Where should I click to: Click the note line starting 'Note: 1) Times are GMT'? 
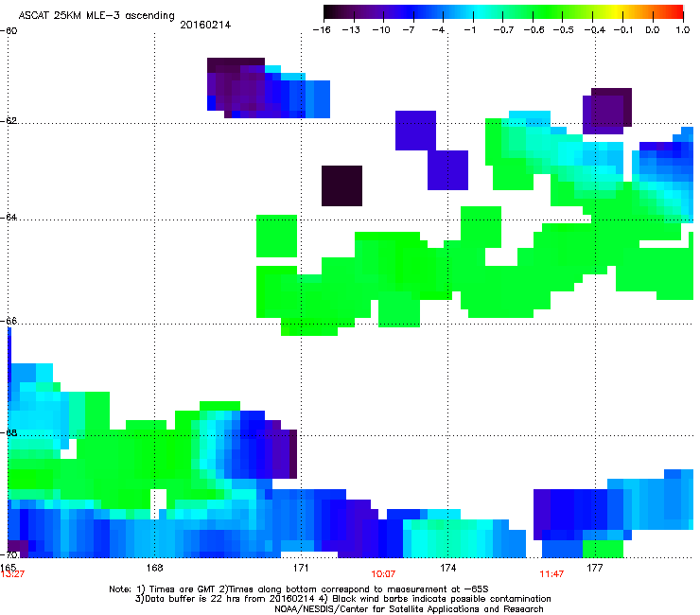click(x=299, y=589)
